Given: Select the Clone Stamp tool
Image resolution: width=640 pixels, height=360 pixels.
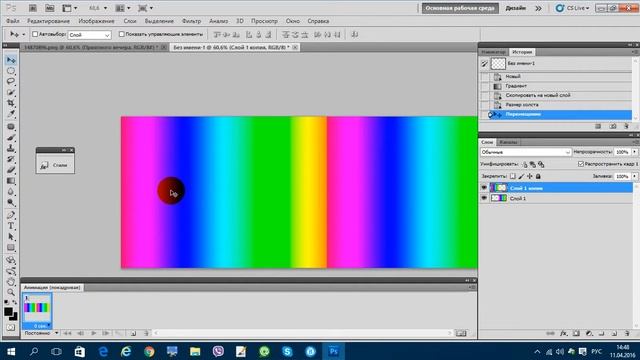Looking at the screenshot, I should click(x=11, y=148).
